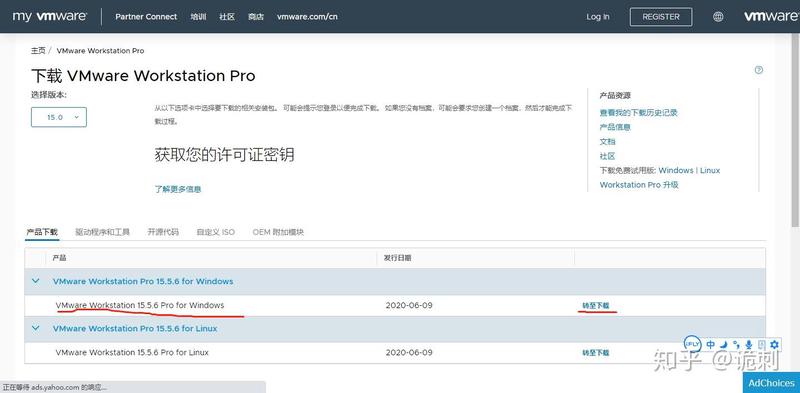800x393 pixels.
Task: Switch to the 自定义 ISO tab
Action: (x=216, y=232)
